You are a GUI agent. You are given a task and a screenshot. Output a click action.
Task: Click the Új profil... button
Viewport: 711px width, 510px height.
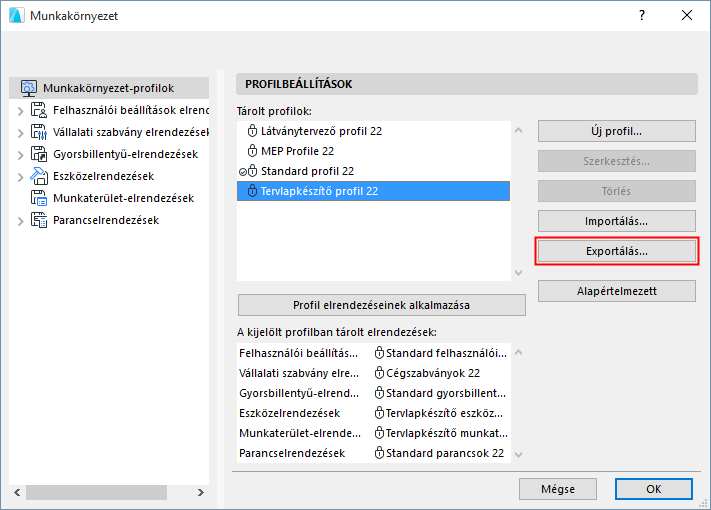(x=617, y=131)
